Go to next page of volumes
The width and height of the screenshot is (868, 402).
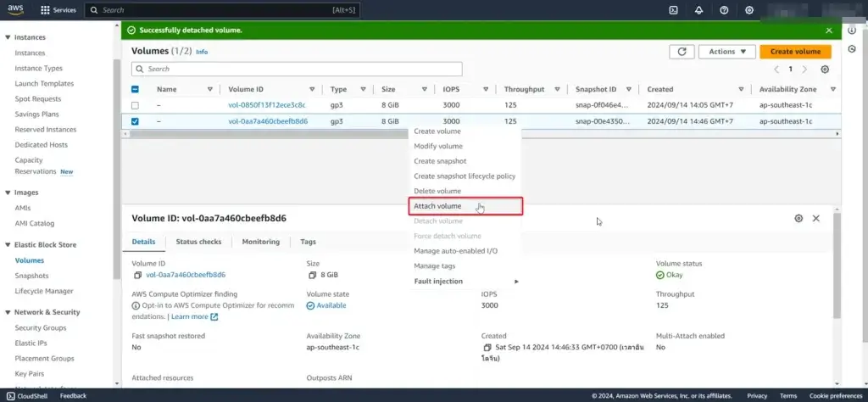pos(805,70)
